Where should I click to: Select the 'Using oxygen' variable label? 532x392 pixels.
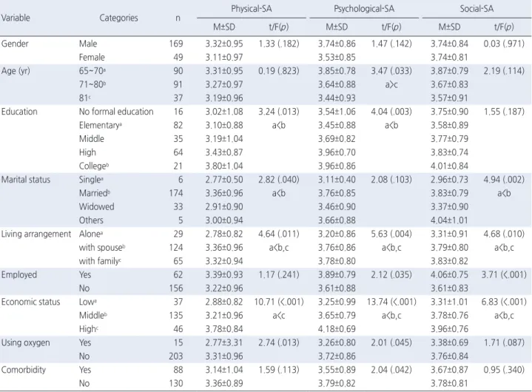[25, 342]
